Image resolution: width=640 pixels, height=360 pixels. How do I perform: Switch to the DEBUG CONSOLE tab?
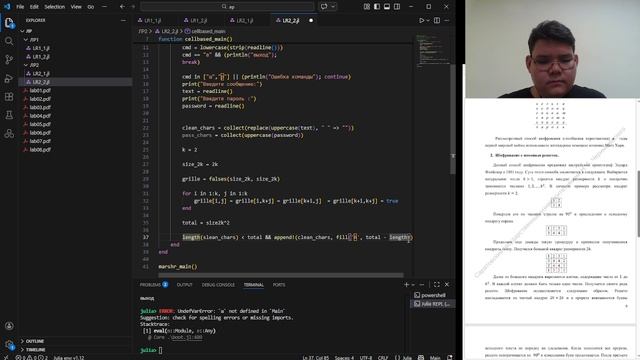pyautogui.click(x=218, y=284)
